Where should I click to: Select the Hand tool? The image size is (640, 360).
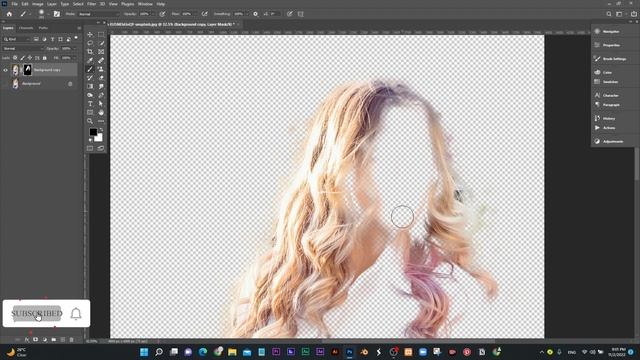tap(101, 112)
